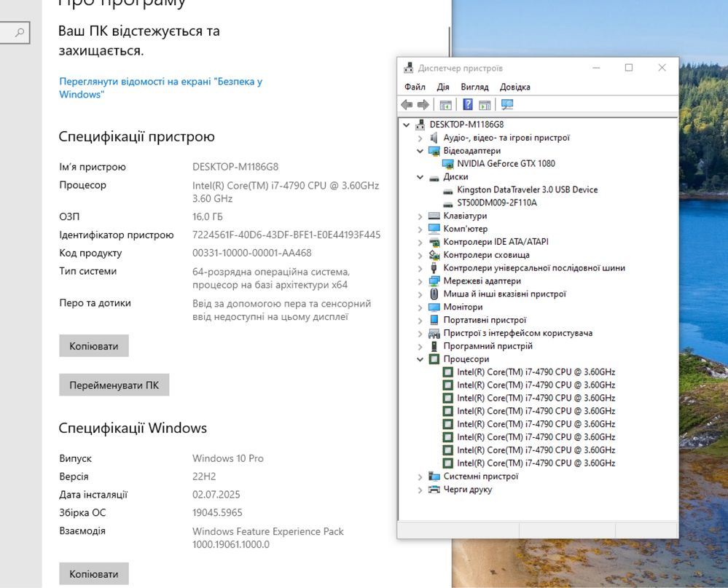
Task: Click the NVIDIA GeForce GTX 1080 adapter icon
Action: 447,164
